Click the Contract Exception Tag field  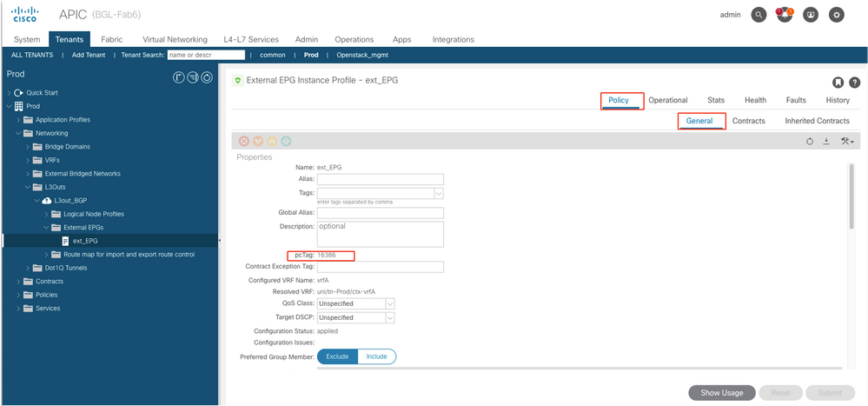[381, 267]
